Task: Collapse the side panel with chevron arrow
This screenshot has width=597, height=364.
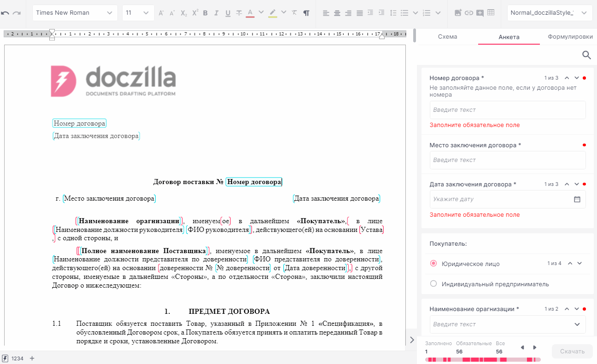Action: point(412,340)
